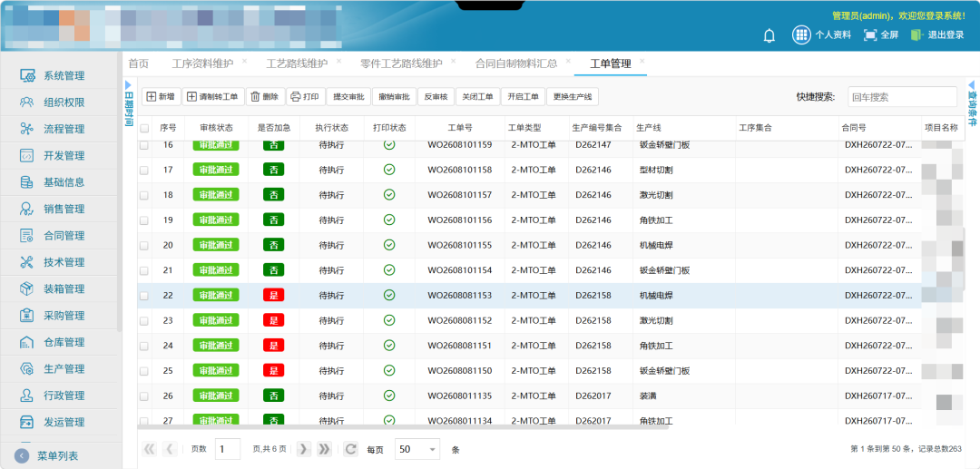Sort by 工单号 column header

click(x=460, y=127)
